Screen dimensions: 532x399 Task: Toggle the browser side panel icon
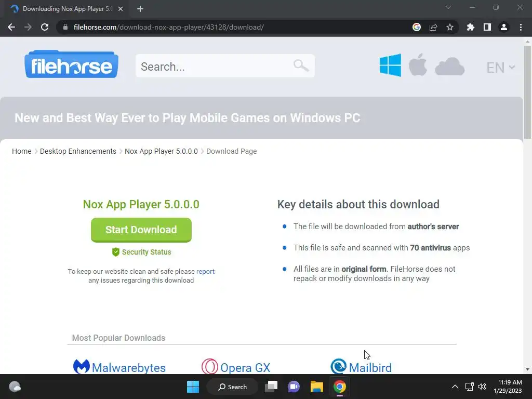click(x=487, y=27)
